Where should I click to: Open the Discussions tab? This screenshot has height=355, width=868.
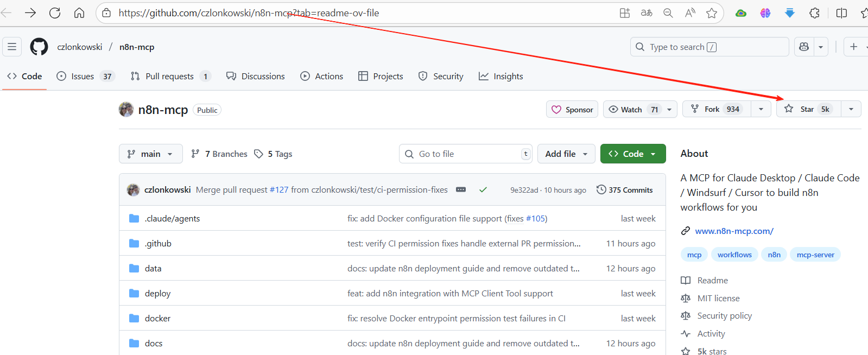[256, 76]
